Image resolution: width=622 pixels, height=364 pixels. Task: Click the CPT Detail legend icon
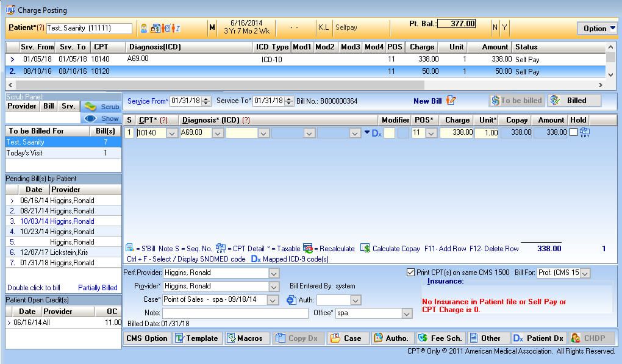point(221,248)
